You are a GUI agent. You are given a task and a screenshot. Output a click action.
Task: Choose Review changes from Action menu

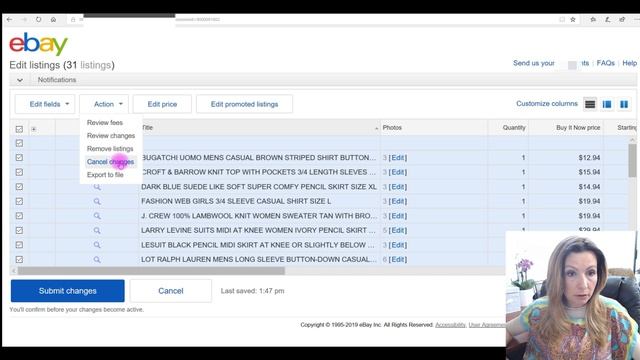click(x=111, y=136)
